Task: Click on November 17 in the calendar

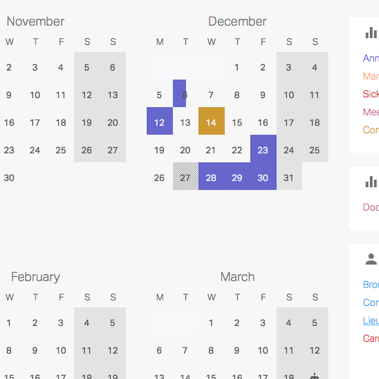Action: click(x=35, y=123)
